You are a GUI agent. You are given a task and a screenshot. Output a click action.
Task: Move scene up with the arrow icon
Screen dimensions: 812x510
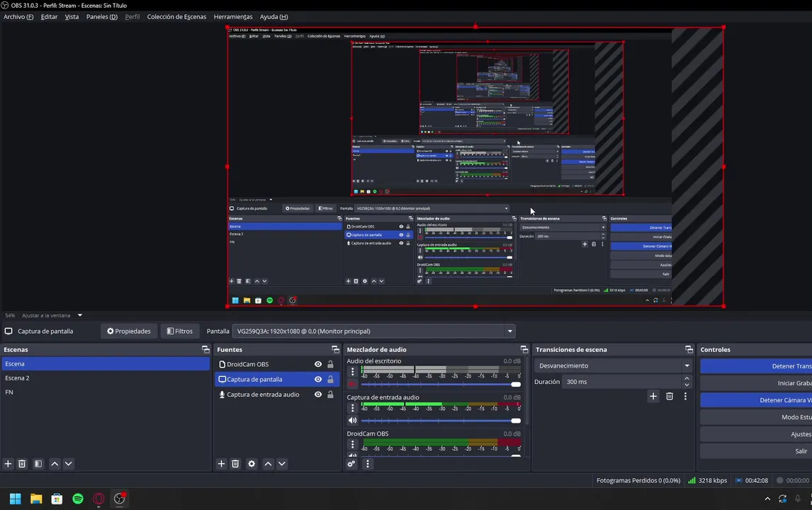coord(55,464)
